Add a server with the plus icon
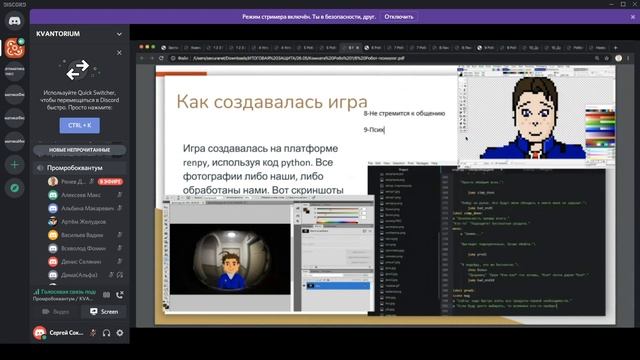 [15, 164]
